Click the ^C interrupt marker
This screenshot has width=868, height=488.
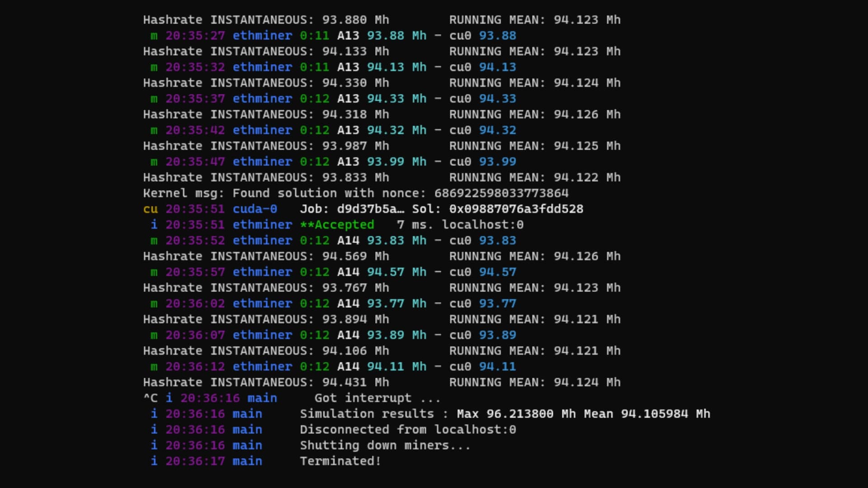151,398
